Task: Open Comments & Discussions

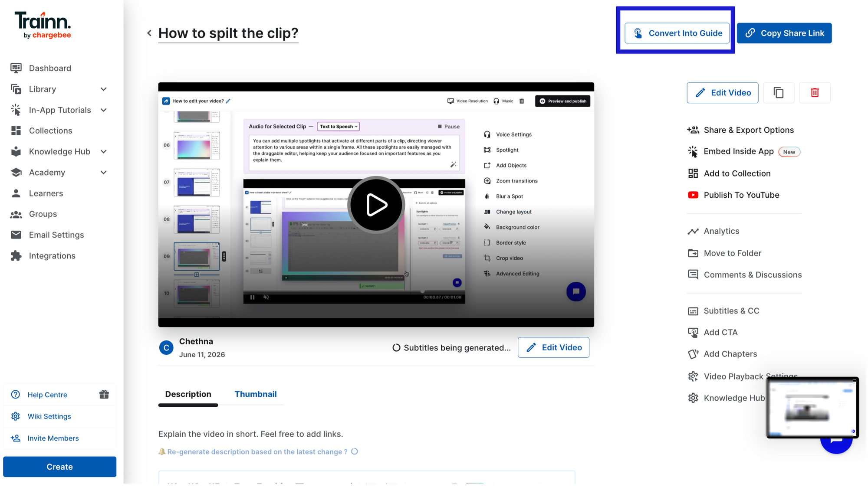Action: point(745,275)
